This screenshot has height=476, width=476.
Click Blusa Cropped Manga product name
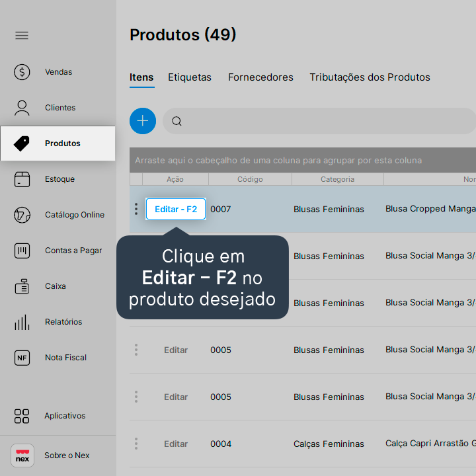tap(430, 209)
